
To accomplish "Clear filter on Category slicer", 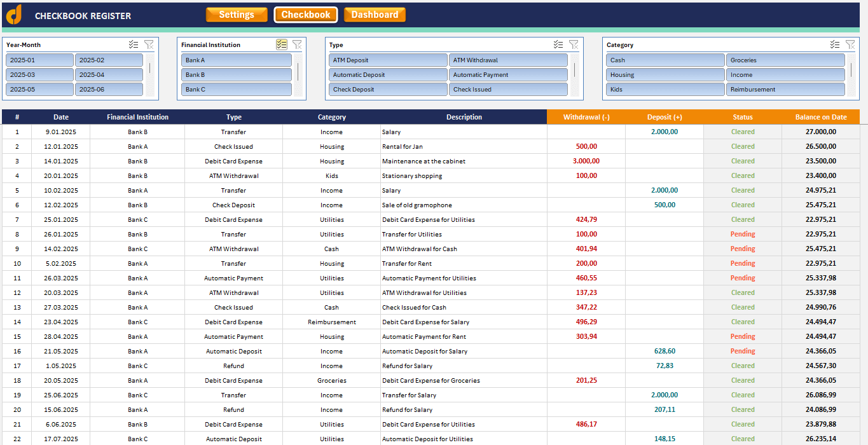I will [x=850, y=44].
